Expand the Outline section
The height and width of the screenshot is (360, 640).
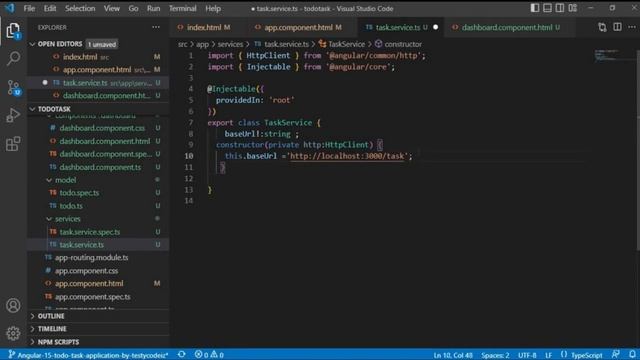pos(98,316)
